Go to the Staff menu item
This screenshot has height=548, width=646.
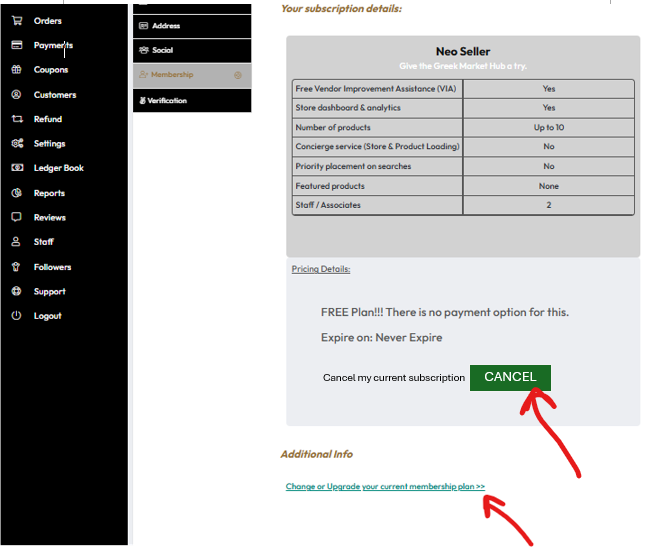(x=43, y=242)
